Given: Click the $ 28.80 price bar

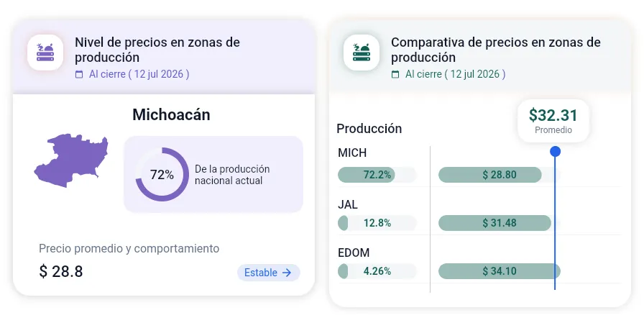Looking at the screenshot, I should click(x=490, y=175).
